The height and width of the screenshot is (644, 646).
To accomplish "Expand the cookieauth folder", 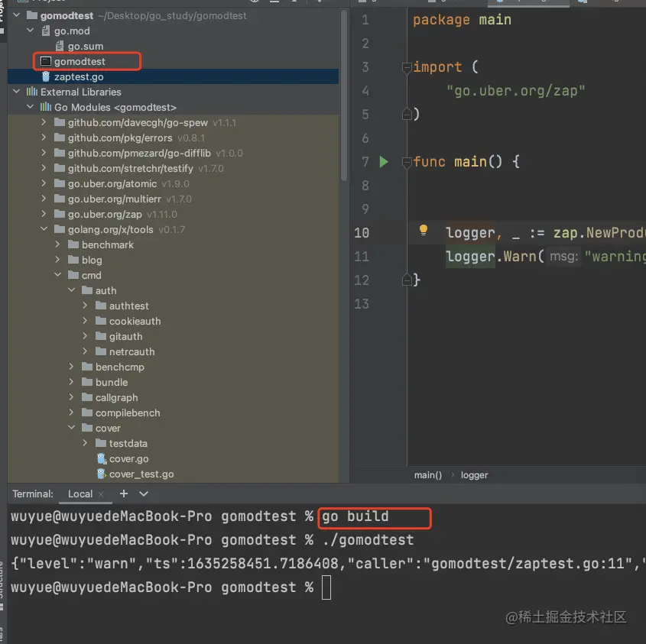I will click(x=85, y=320).
